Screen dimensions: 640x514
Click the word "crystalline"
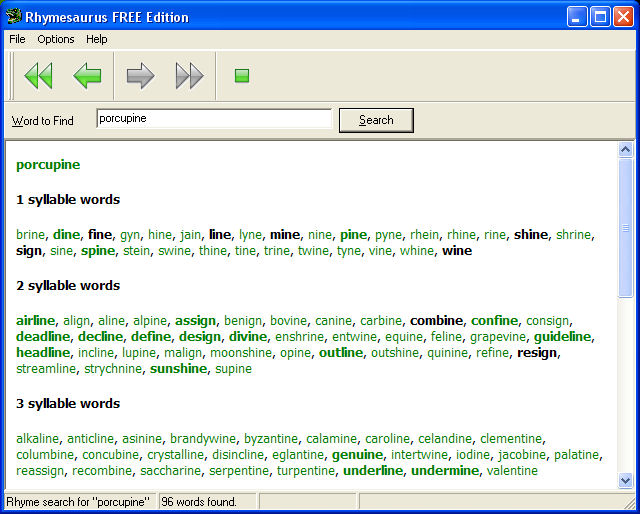point(176,455)
